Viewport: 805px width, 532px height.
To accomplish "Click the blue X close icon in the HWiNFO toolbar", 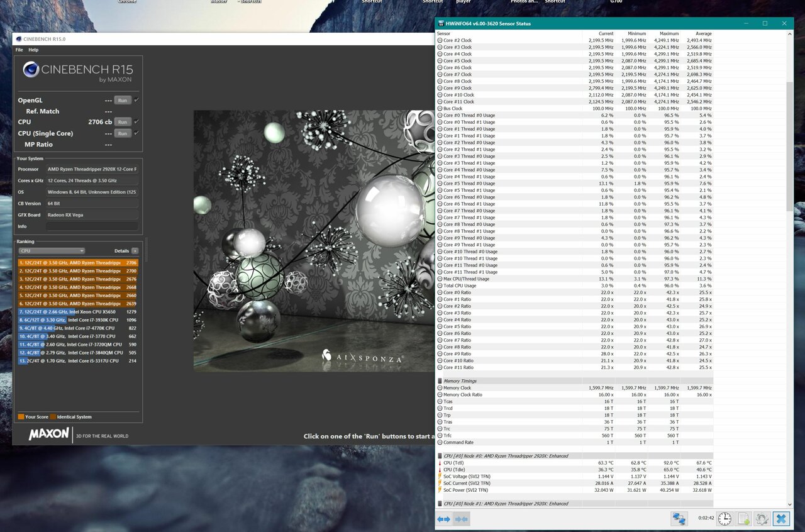I will 781,519.
